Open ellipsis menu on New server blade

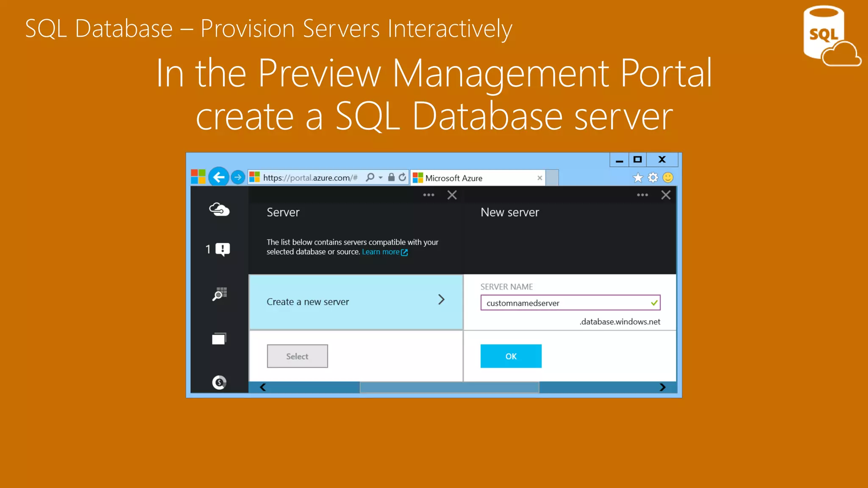643,195
